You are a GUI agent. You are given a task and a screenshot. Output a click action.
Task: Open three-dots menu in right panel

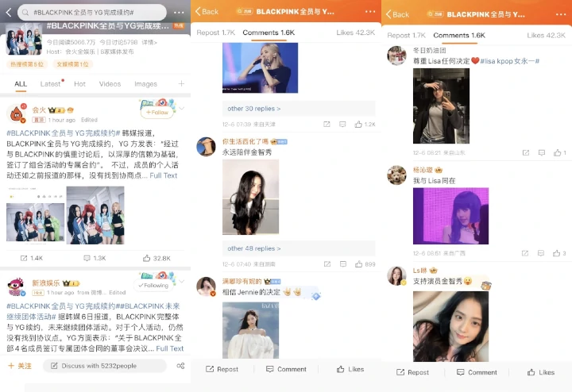pyautogui.click(x=561, y=14)
